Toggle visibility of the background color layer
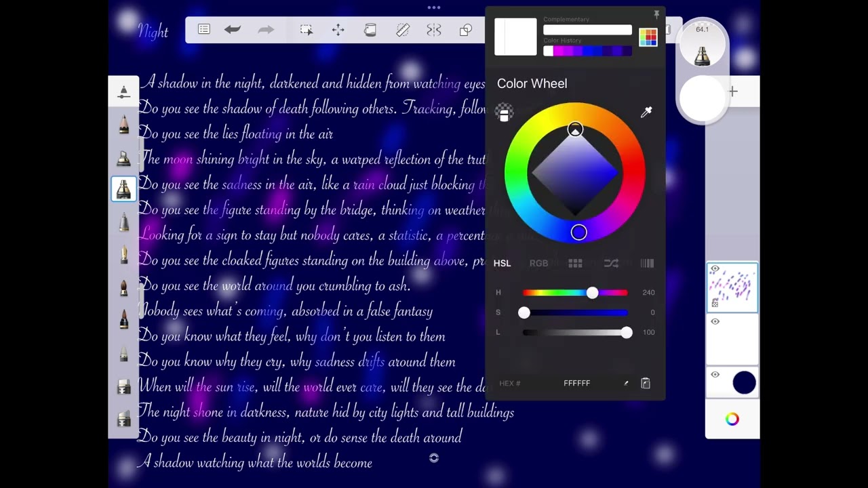Screen dimensions: 868x488 tap(715, 375)
